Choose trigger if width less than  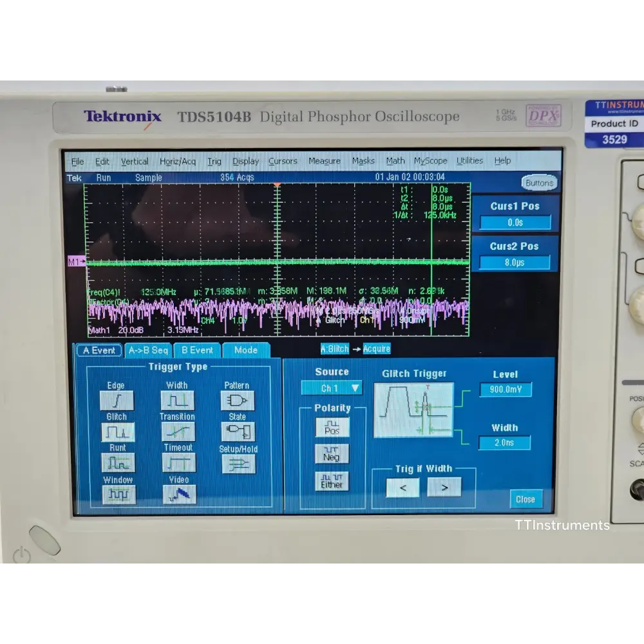tap(402, 488)
